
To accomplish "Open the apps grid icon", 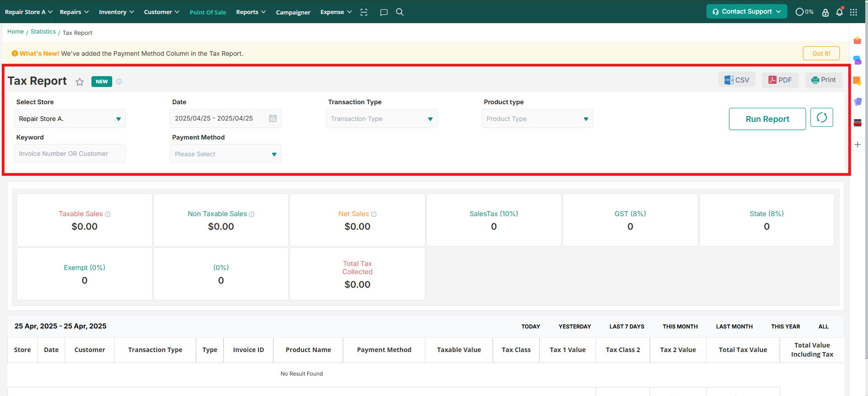I will coord(854,12).
